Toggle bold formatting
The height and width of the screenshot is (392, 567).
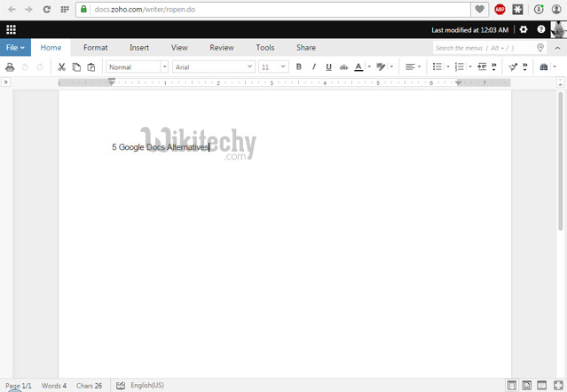(298, 67)
